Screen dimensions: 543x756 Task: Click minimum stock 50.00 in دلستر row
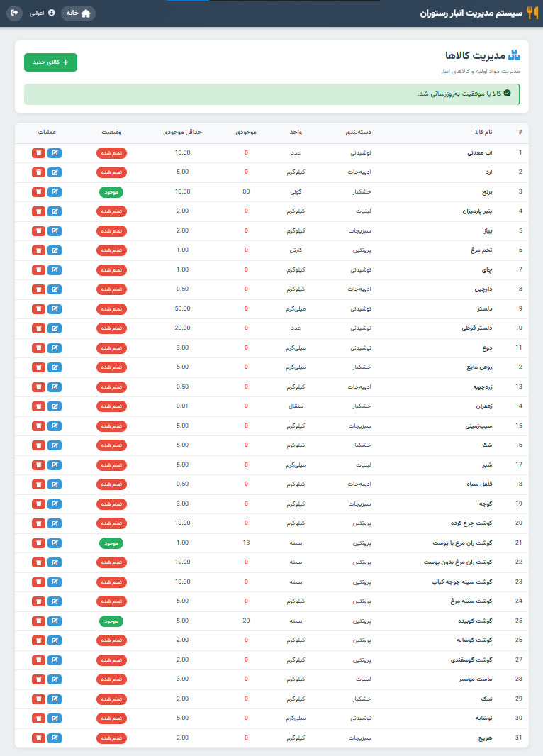[183, 308]
